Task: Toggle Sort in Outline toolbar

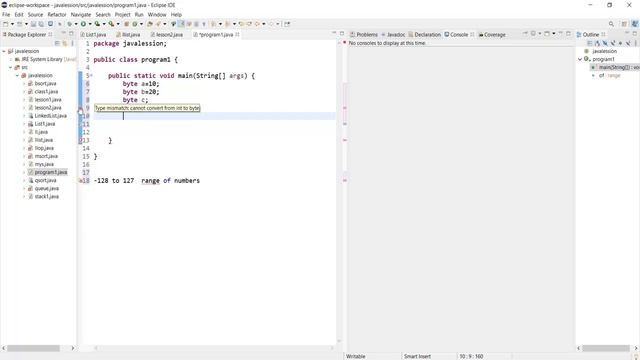Action: (597, 43)
